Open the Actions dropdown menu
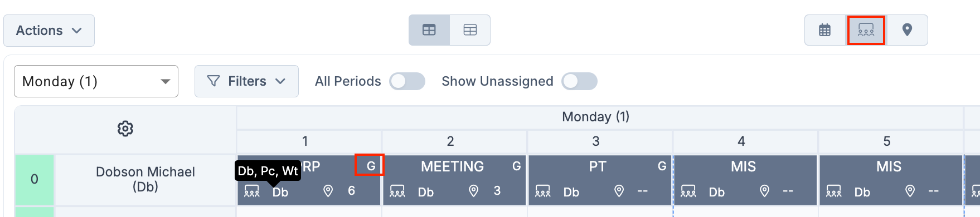This screenshot has width=980, height=217. pyautogui.click(x=49, y=31)
